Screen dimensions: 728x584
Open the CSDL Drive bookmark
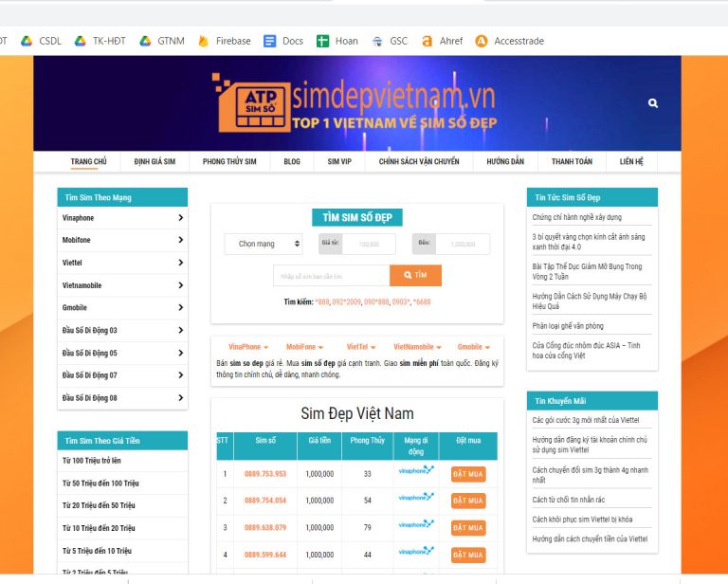pyautogui.click(x=41, y=41)
